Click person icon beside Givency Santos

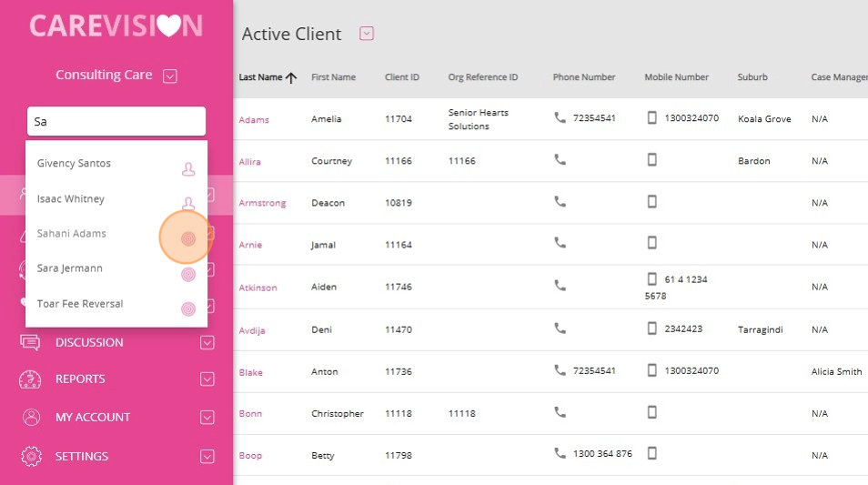[188, 169]
